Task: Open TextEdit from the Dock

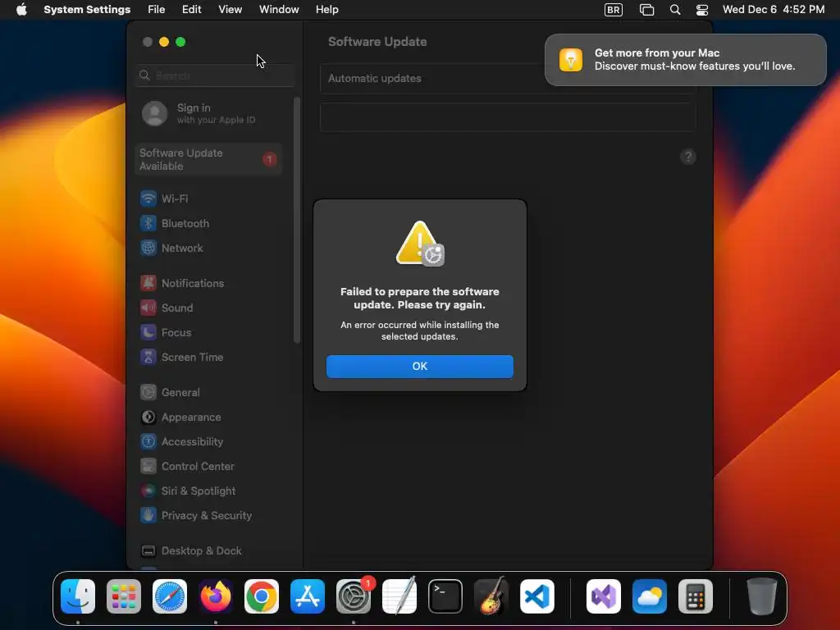Action: point(399,596)
